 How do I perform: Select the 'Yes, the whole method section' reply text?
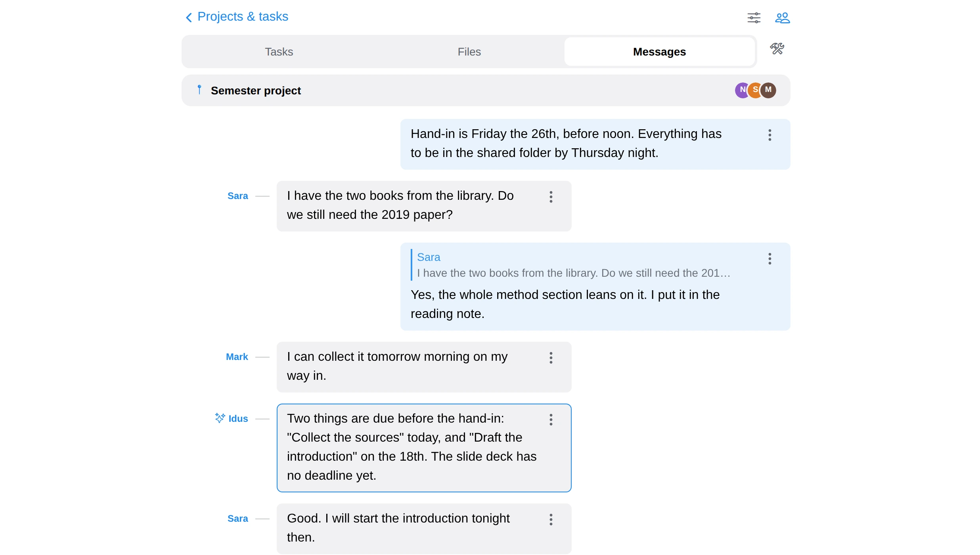coord(565,304)
